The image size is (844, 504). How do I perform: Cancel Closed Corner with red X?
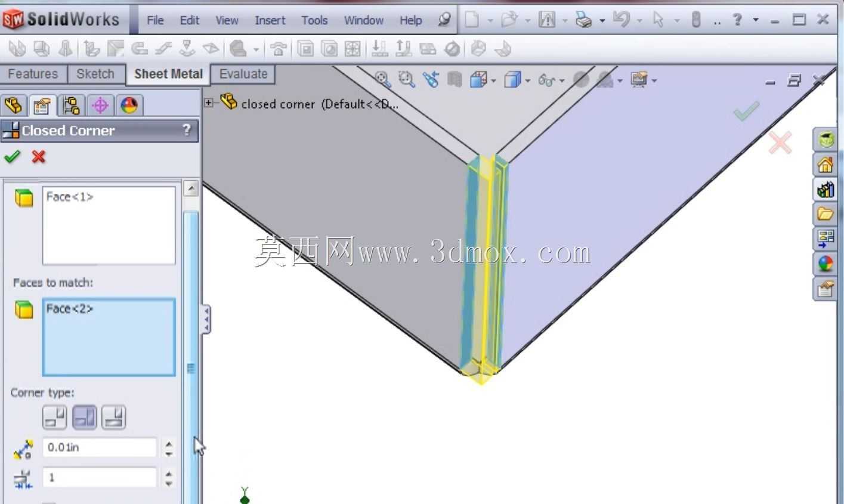pos(39,157)
